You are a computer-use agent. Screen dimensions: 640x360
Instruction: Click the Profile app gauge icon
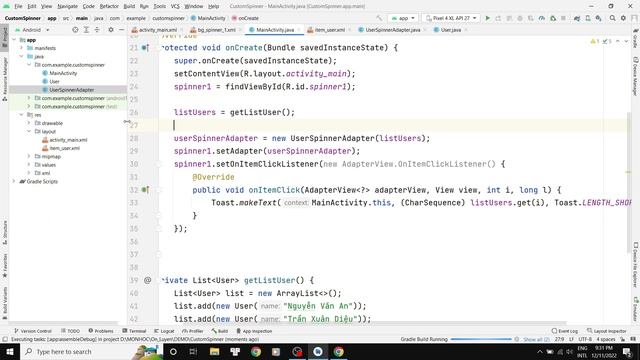click(542, 18)
